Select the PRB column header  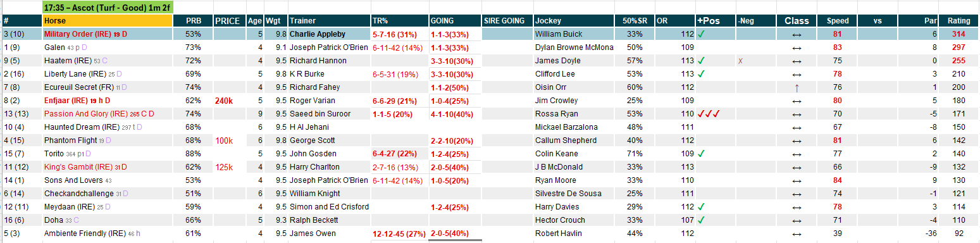tap(194, 21)
